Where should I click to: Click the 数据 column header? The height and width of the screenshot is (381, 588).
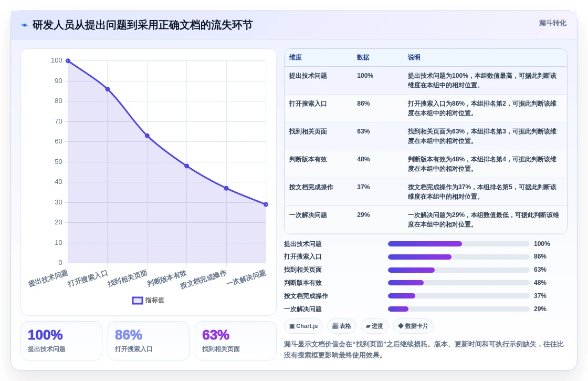(x=363, y=57)
